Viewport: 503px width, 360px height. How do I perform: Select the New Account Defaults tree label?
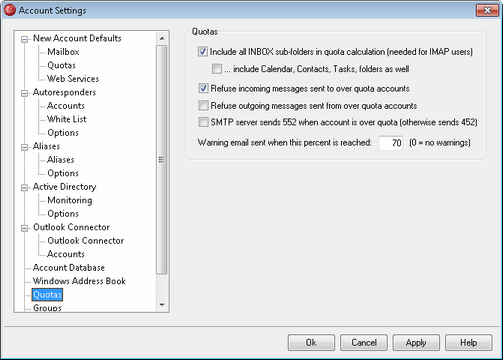(77, 38)
